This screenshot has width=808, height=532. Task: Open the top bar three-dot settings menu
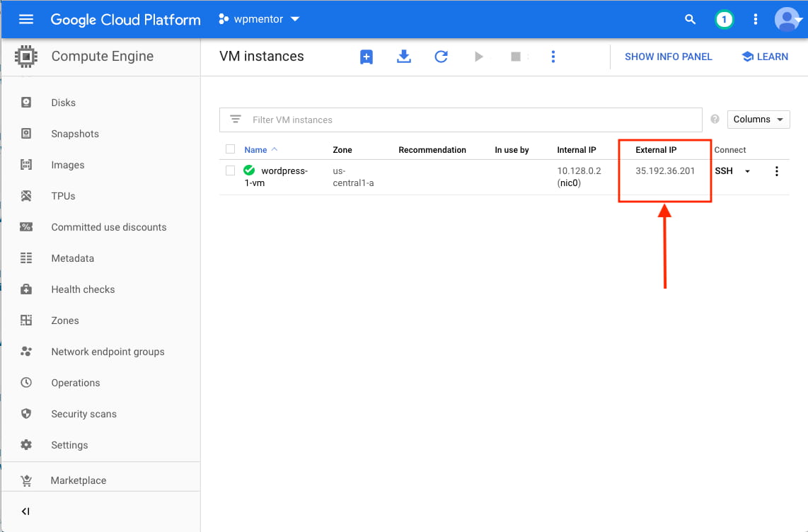pos(756,20)
